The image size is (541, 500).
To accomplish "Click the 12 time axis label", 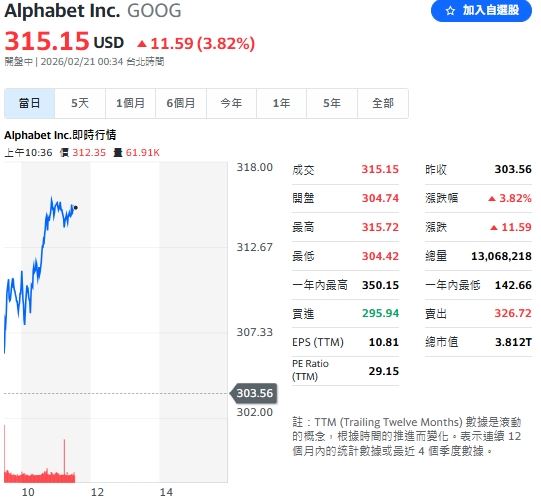I will [x=97, y=492].
